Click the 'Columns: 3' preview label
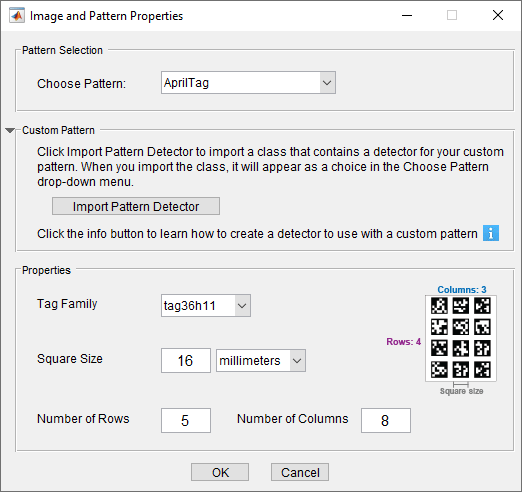This screenshot has width=522, height=492. [462, 289]
